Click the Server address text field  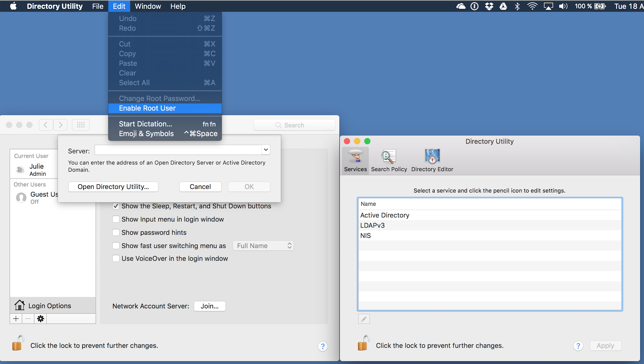tap(178, 150)
